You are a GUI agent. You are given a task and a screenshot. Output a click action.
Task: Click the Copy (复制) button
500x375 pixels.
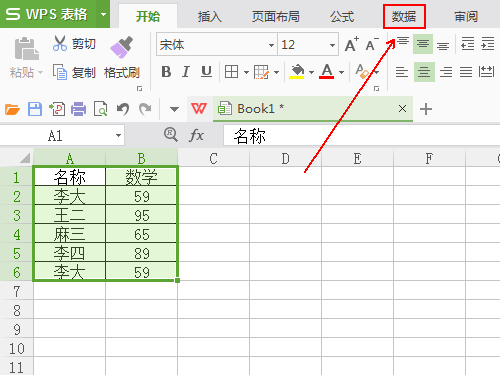(74, 72)
